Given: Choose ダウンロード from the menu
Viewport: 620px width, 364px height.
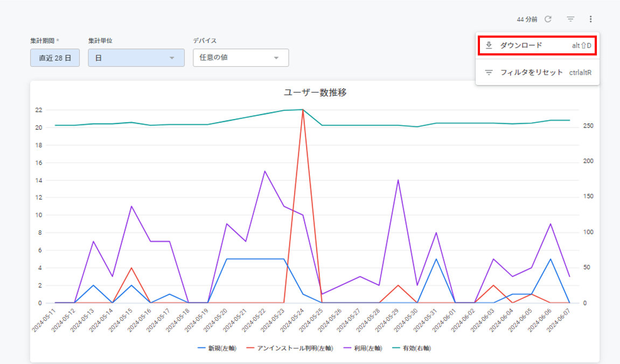Looking at the screenshot, I should 538,45.
